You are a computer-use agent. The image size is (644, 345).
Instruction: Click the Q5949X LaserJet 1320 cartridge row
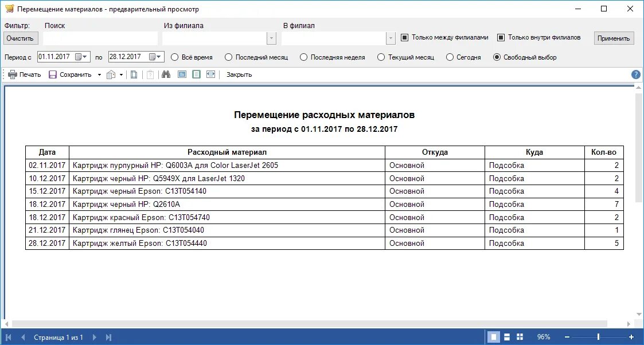pyautogui.click(x=325, y=178)
